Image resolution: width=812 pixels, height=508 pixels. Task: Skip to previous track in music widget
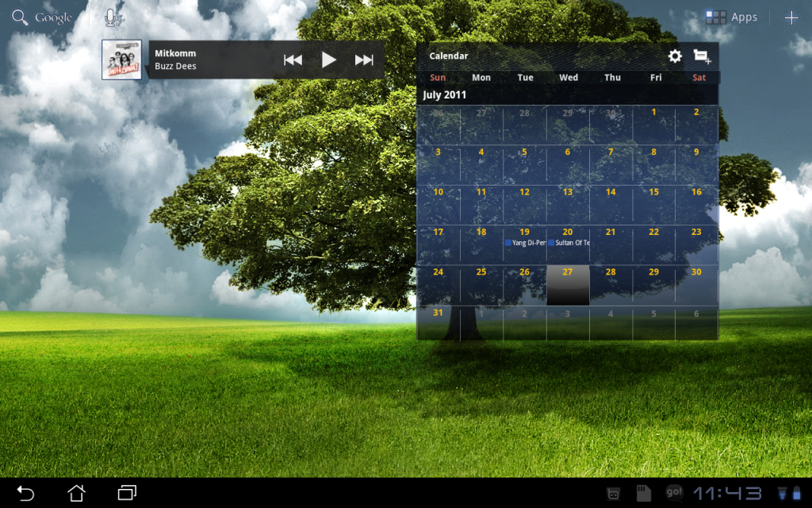(x=293, y=60)
